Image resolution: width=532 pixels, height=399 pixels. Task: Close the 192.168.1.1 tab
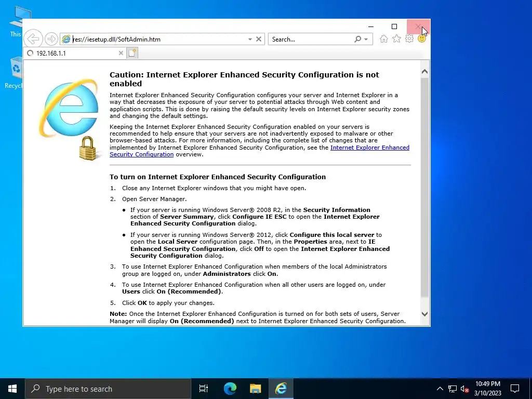pos(121,54)
